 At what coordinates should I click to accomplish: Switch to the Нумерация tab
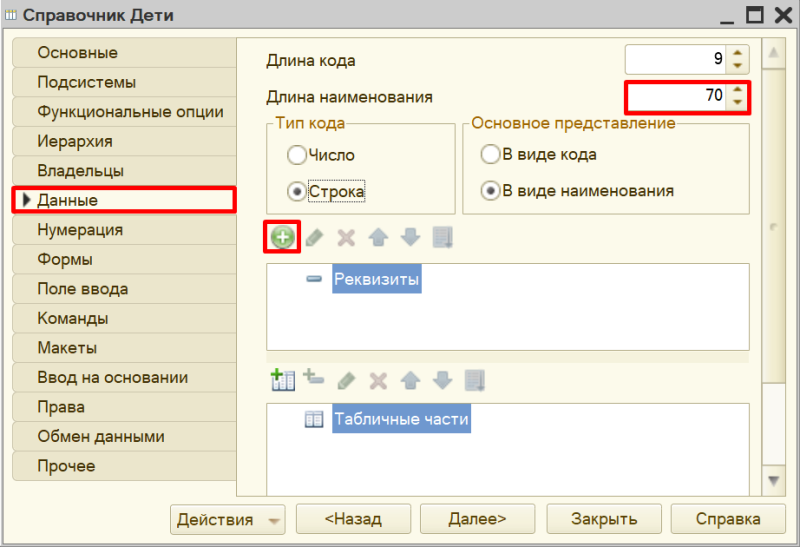coord(80,230)
